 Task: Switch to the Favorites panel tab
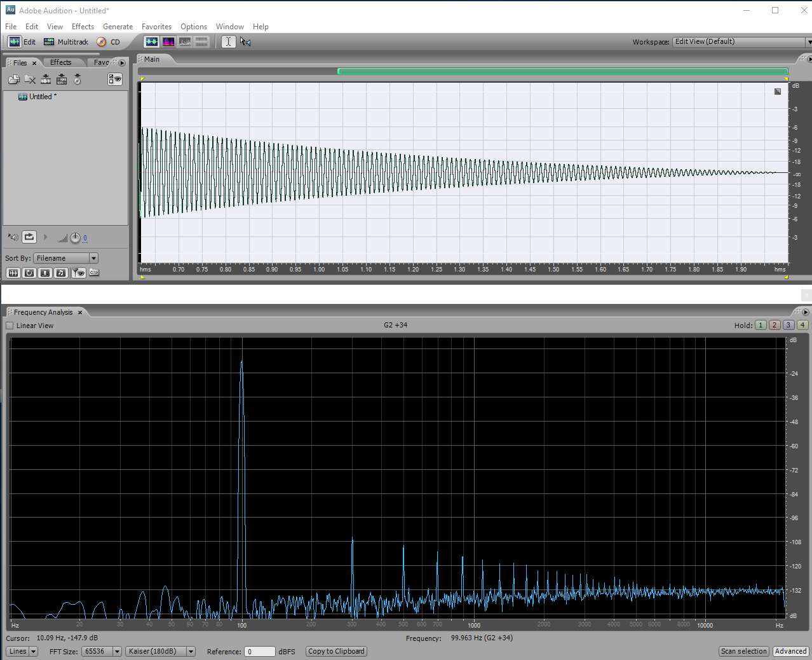tap(102, 62)
